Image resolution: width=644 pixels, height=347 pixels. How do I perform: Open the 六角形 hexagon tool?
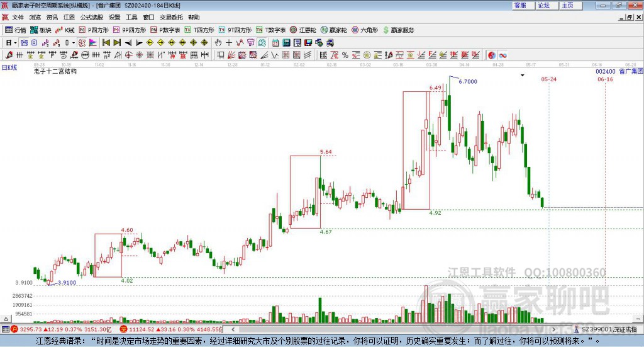click(x=365, y=30)
